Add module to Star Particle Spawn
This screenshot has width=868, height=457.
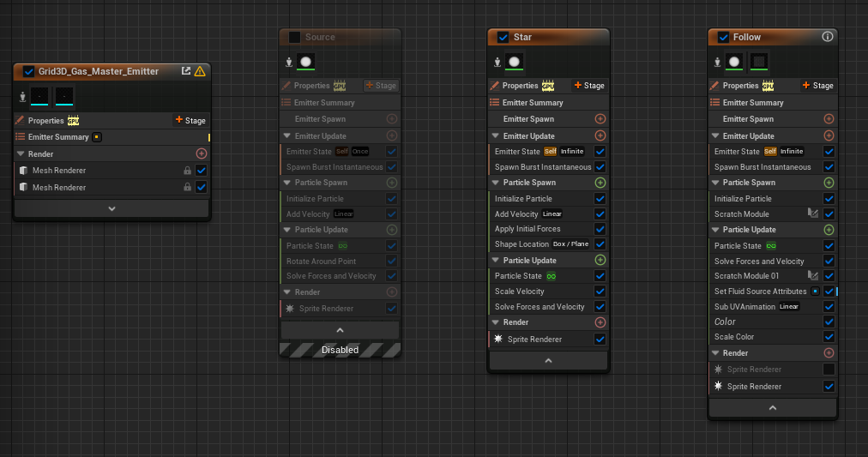tap(600, 183)
